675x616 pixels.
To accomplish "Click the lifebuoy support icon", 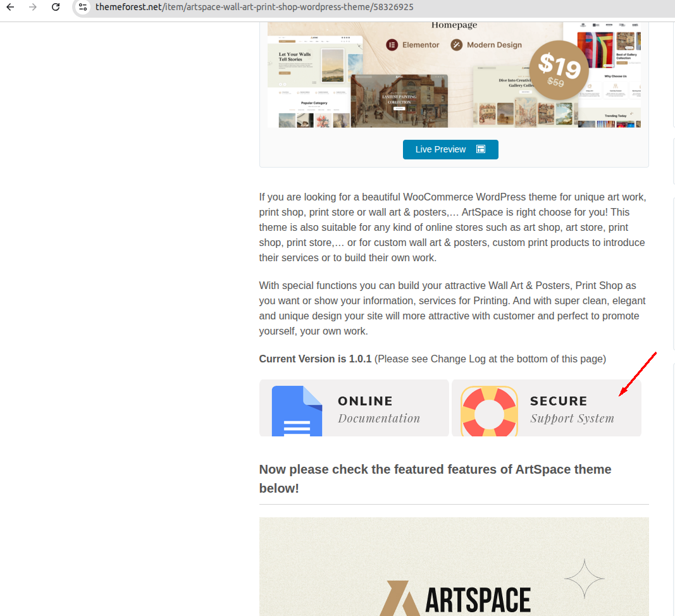I will coord(490,411).
